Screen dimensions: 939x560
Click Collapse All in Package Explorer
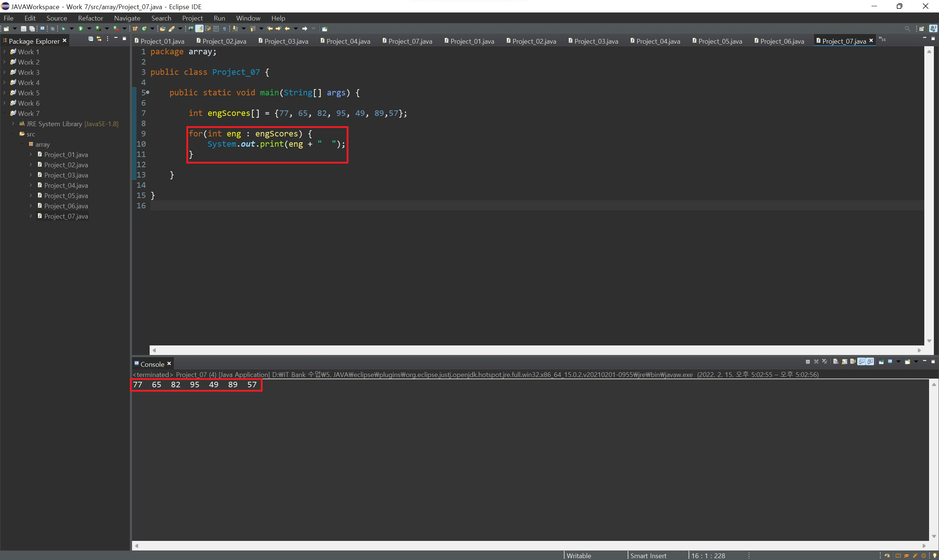[x=91, y=39]
